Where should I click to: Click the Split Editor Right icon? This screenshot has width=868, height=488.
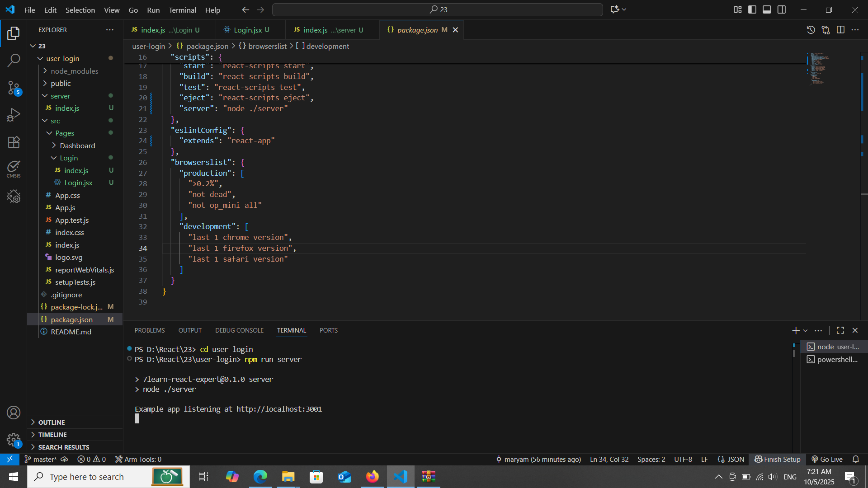[840, 30]
